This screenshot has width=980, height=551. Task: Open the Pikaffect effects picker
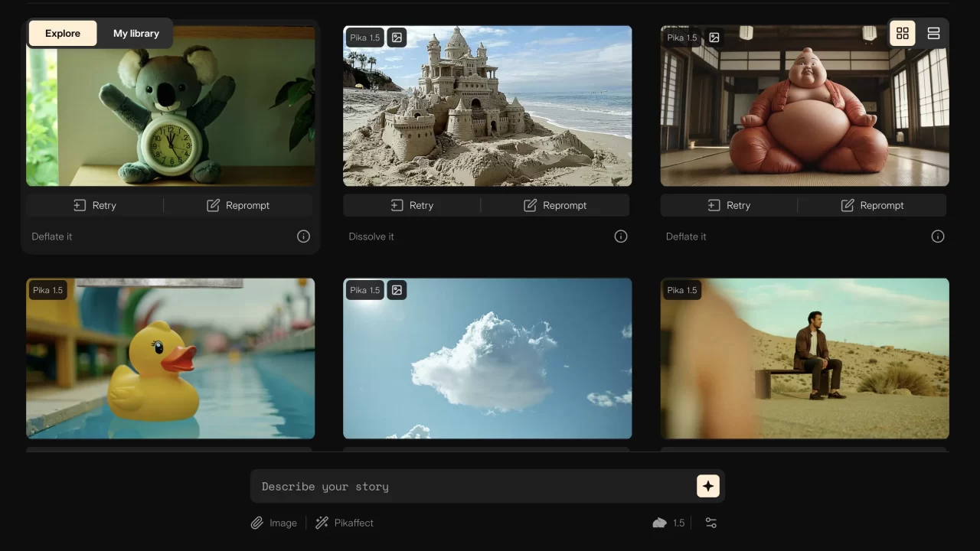[x=345, y=523]
